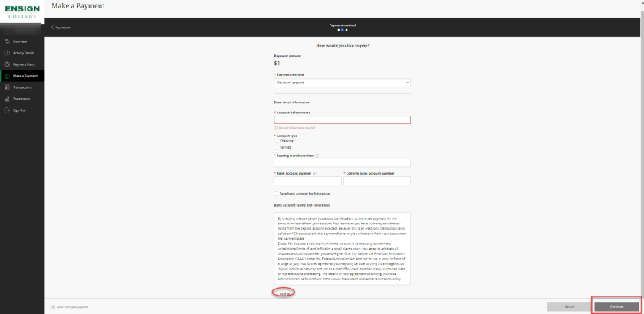Screen dimensions: 644x314
Task: Tick the I agree checkbox
Action: 276,293
